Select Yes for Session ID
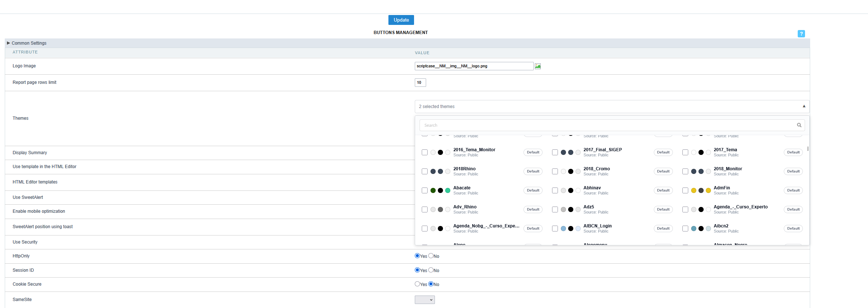868x308 pixels. pyautogui.click(x=417, y=270)
